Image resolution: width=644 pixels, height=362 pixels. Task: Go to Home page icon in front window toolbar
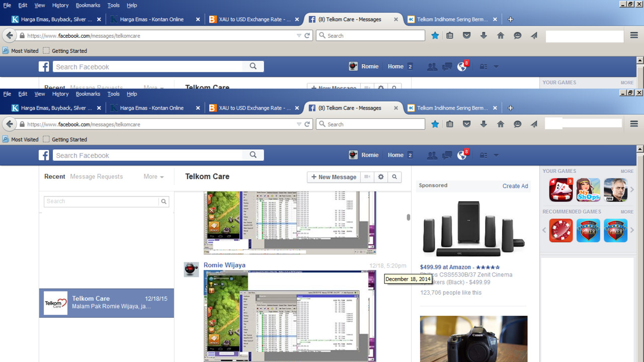pos(501,124)
